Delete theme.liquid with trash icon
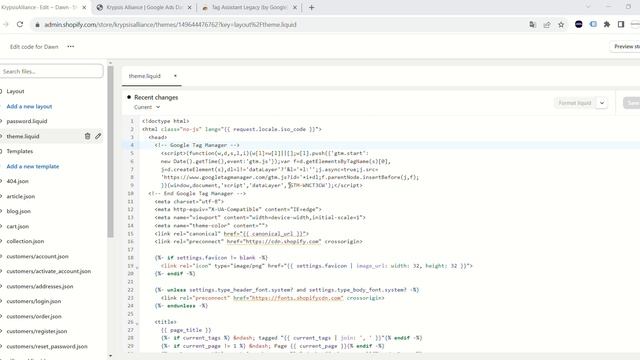This screenshot has width=640, height=360. (87, 136)
